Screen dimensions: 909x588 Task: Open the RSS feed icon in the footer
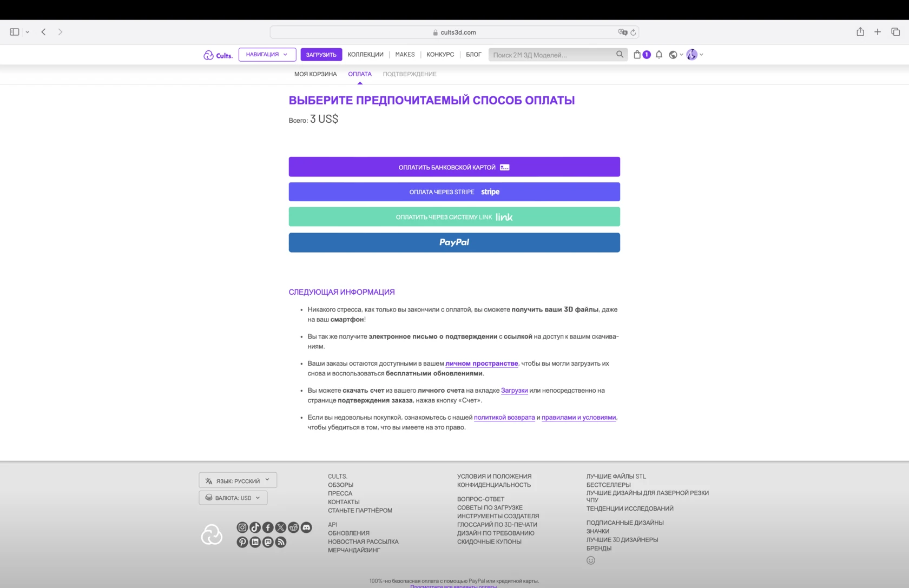[281, 542]
